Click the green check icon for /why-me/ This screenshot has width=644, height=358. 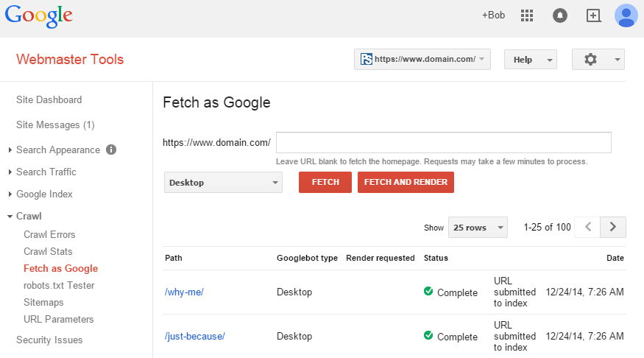coord(428,292)
